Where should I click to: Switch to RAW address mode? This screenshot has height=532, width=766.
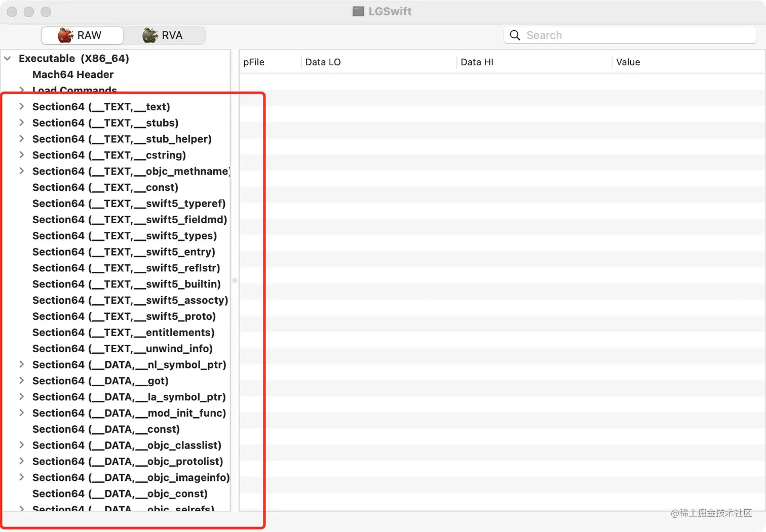click(82, 35)
